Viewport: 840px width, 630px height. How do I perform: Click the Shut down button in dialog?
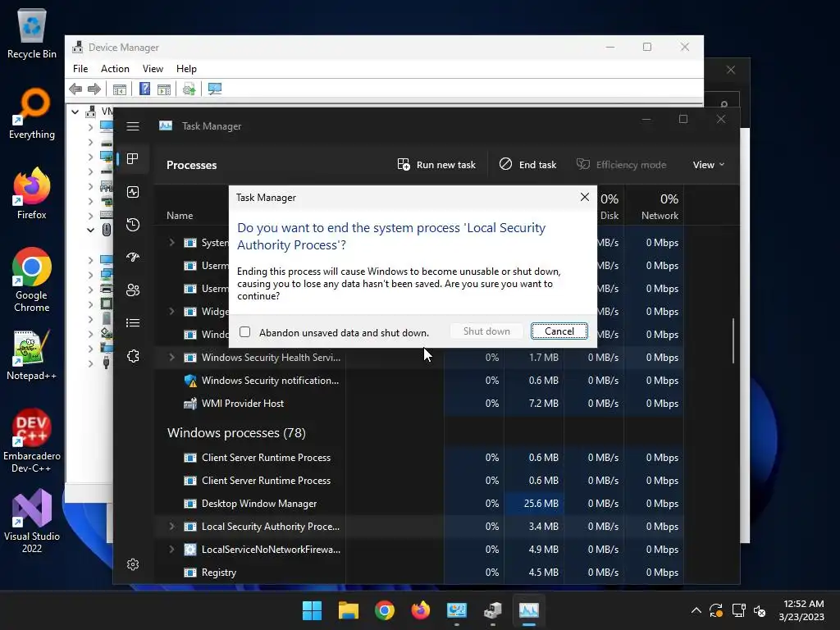click(x=486, y=331)
